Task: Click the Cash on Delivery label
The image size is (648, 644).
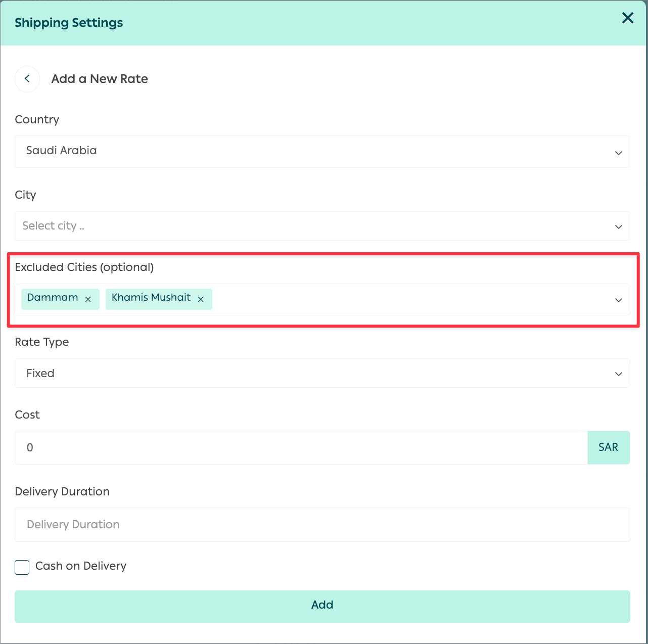Action: point(81,566)
